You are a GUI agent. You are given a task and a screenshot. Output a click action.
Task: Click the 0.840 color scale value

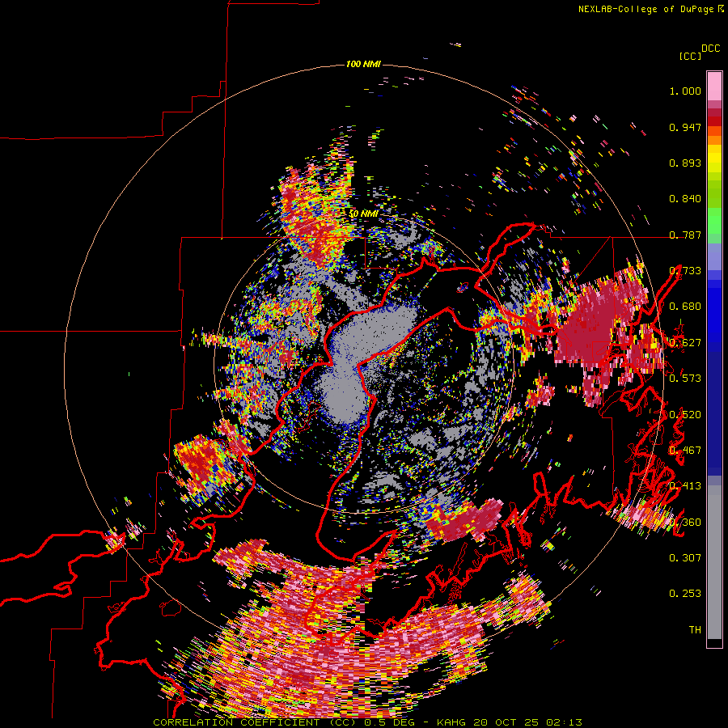685,199
